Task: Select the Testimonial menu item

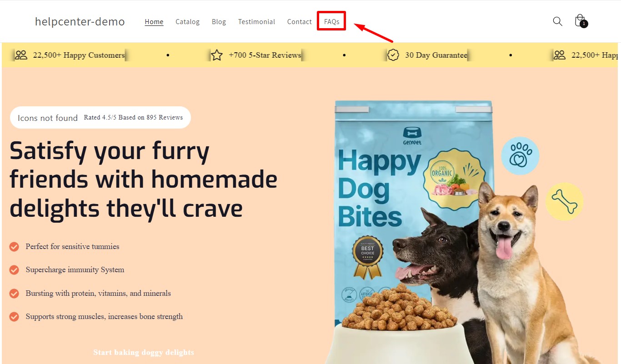Action: click(x=256, y=21)
